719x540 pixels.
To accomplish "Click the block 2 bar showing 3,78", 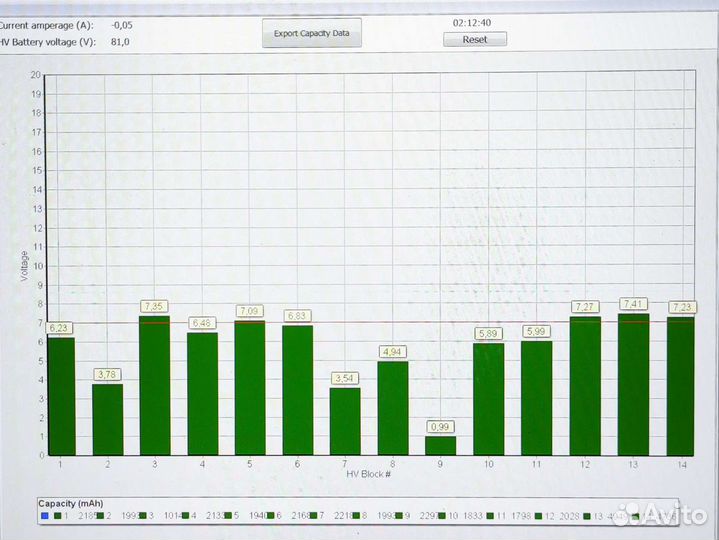I will point(107,419).
